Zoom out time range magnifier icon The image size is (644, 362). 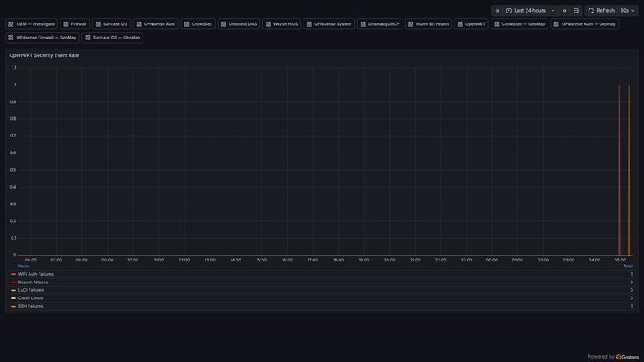click(x=576, y=11)
